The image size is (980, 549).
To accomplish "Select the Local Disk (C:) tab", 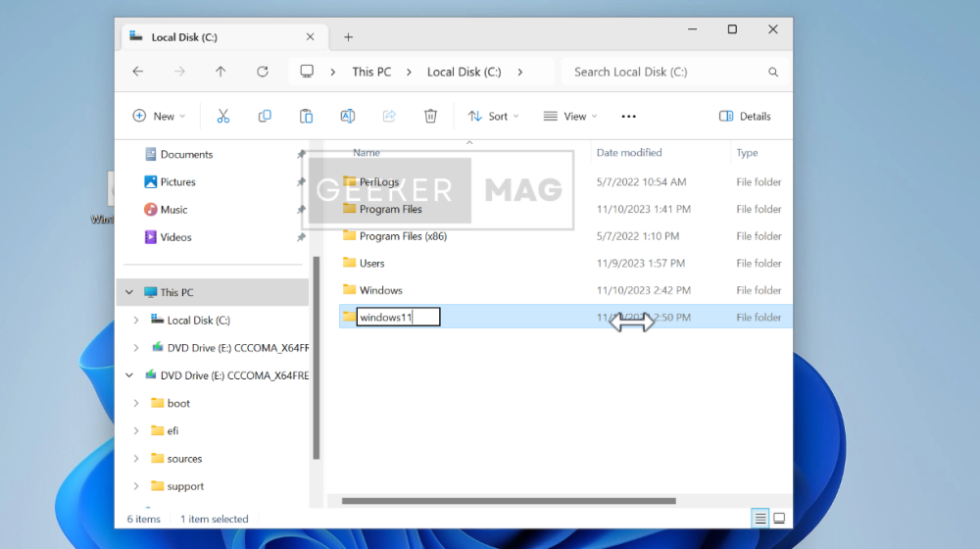I will coord(225,37).
